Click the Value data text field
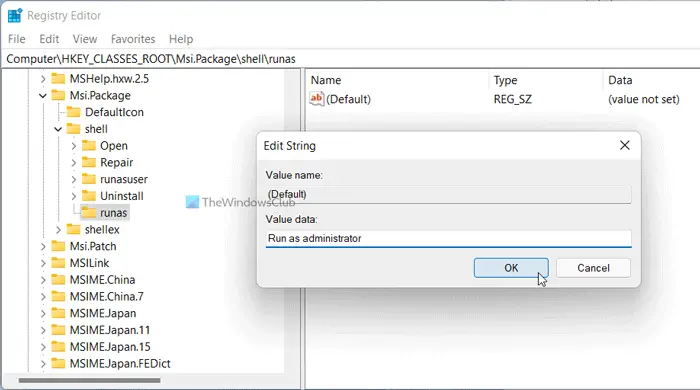 (x=448, y=238)
